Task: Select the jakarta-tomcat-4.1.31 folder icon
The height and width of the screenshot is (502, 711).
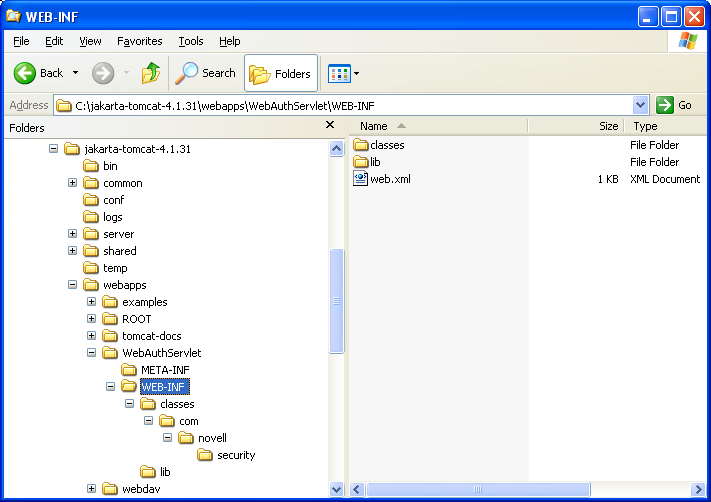Action: (72, 149)
